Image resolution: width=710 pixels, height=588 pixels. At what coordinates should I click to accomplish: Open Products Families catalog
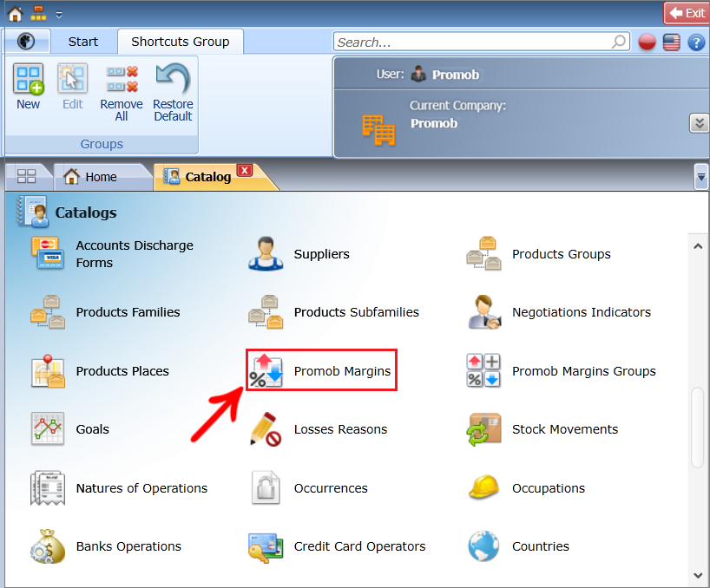105,312
